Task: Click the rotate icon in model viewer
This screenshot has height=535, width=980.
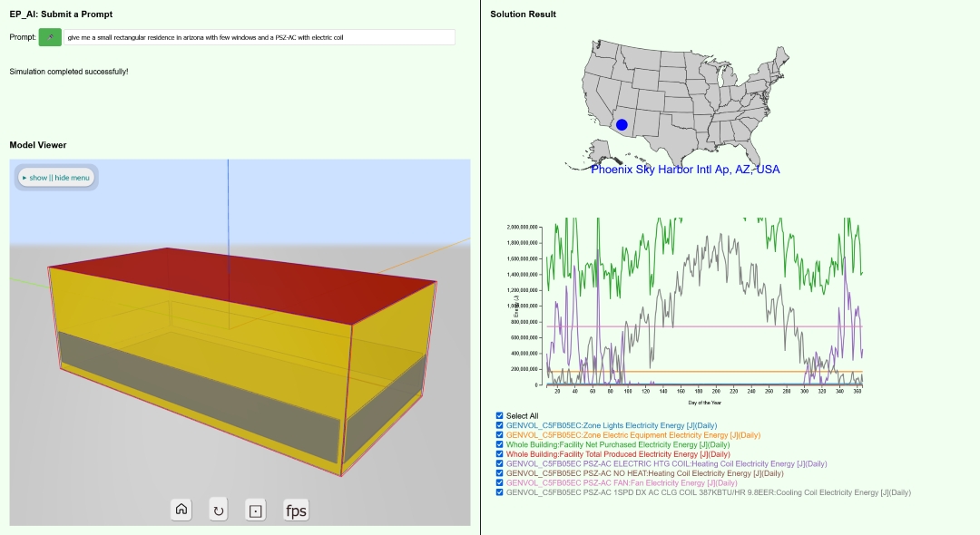Action: [219, 510]
